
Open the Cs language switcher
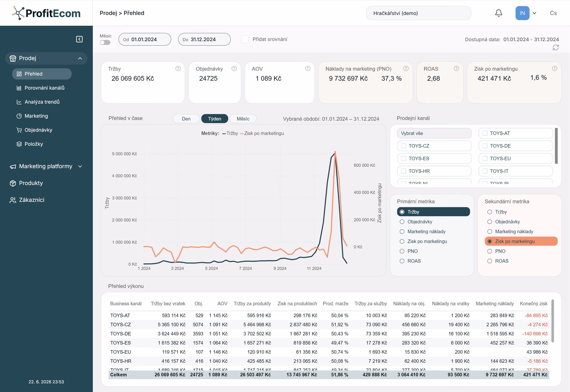point(553,13)
